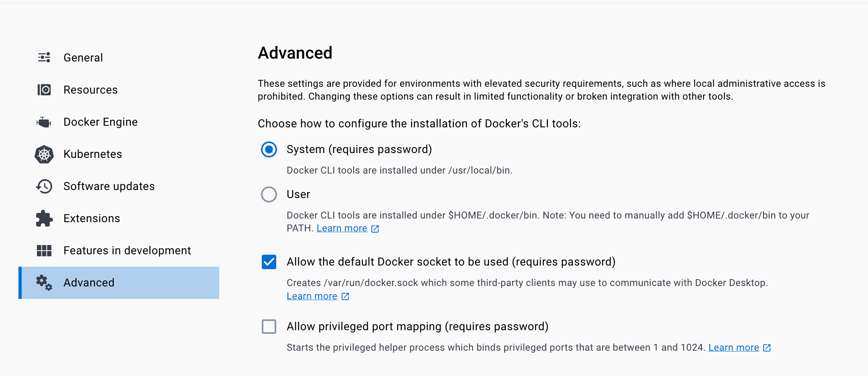Click Learn more about $HOME/.docker/bin PATH
This screenshot has width=868, height=376.
(x=342, y=228)
